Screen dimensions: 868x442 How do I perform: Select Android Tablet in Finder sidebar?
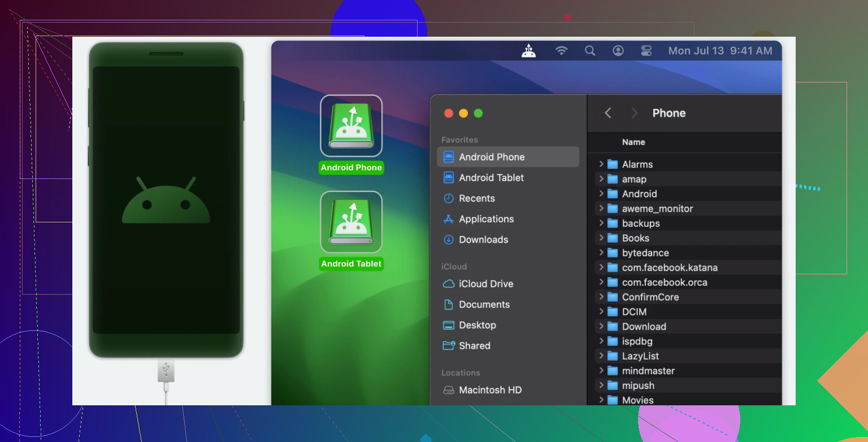point(508,177)
